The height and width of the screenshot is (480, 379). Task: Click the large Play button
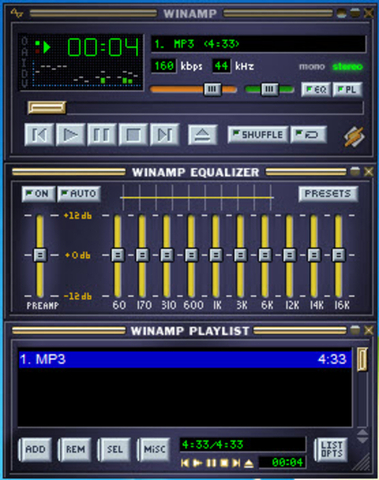70,135
